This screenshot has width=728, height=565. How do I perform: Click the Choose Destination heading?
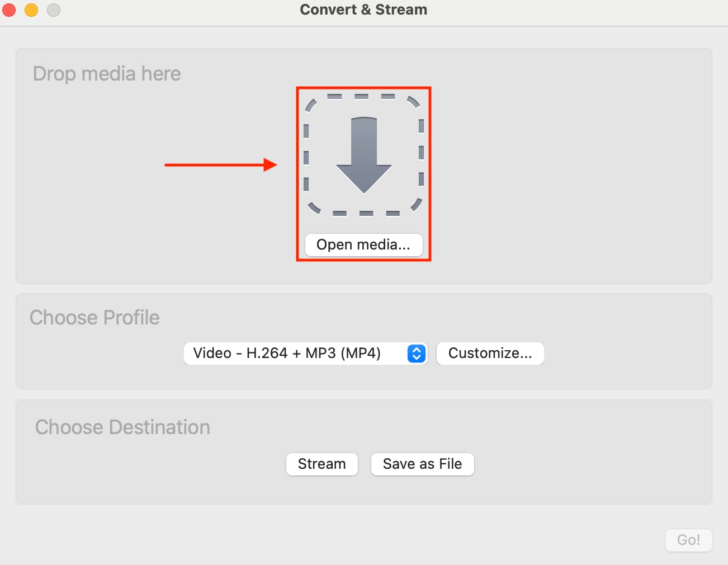122,427
